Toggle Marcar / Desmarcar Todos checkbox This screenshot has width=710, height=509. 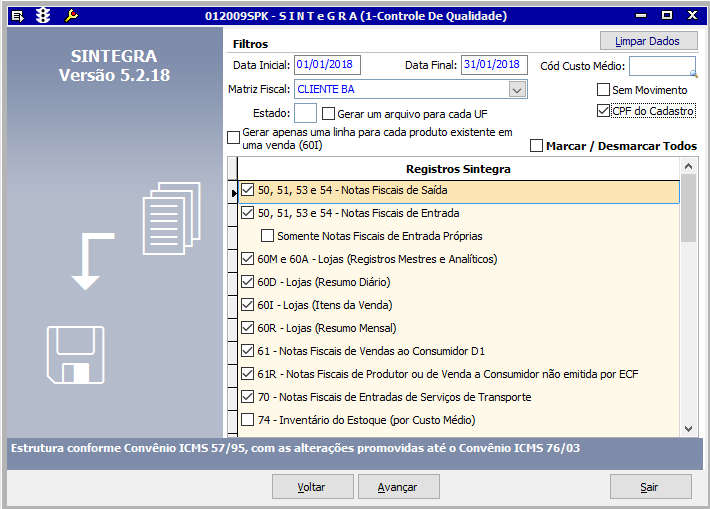click(x=537, y=146)
